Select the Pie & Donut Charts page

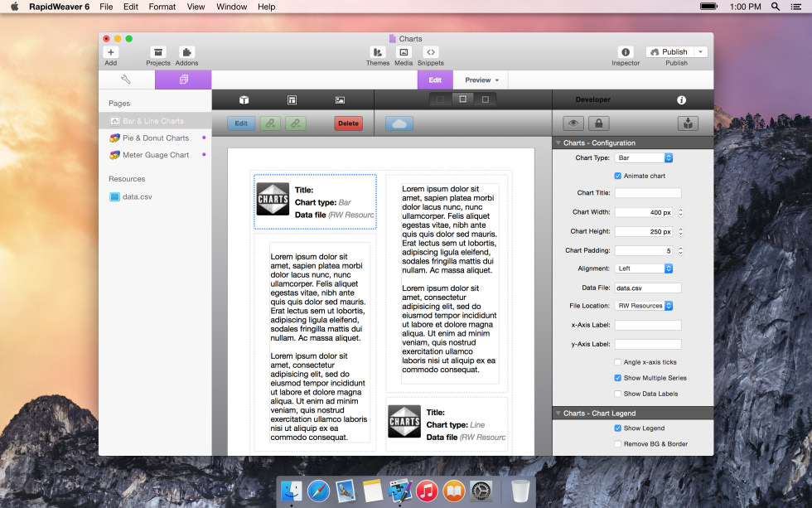click(156, 138)
